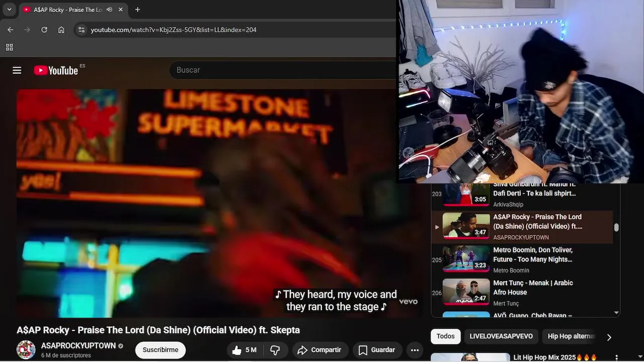Open options for Lit Hip Hop Mix 2025
Image resolution: width=644 pixels, height=362 pixels.
click(x=616, y=357)
